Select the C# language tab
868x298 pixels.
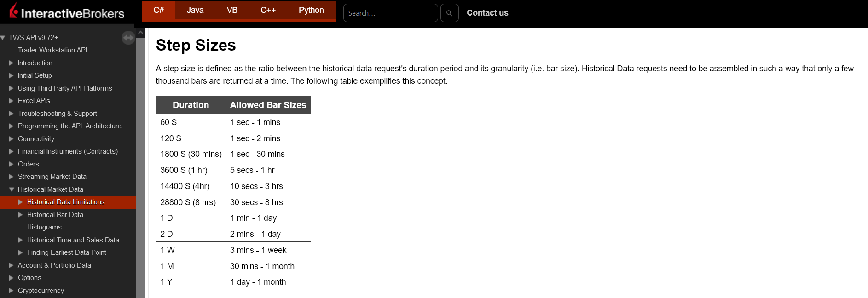click(159, 10)
